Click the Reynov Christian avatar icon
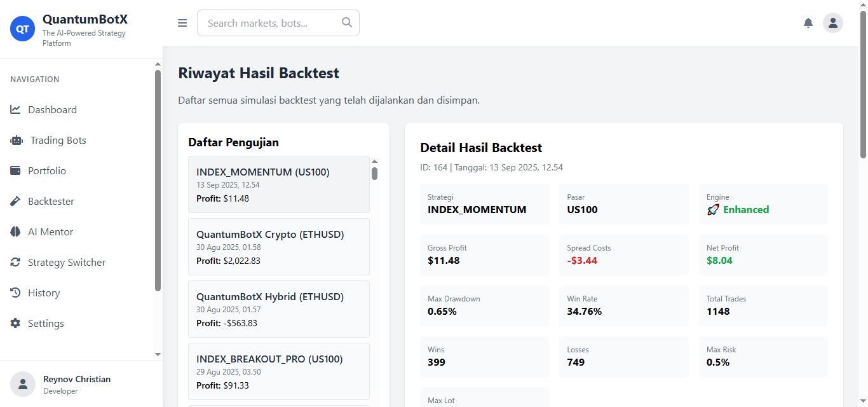The height and width of the screenshot is (407, 868). [23, 384]
